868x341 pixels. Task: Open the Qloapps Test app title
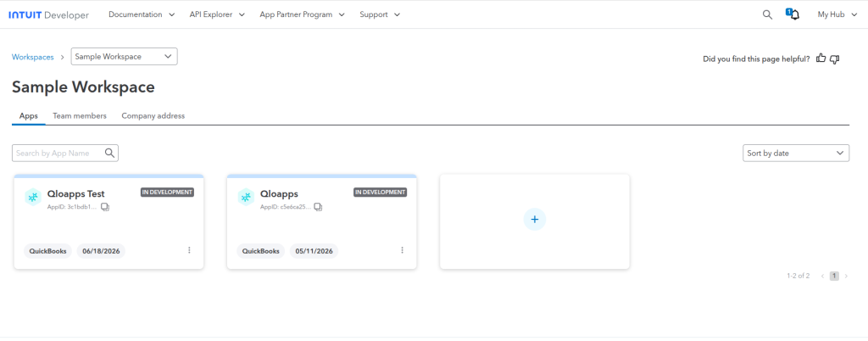[75, 193]
